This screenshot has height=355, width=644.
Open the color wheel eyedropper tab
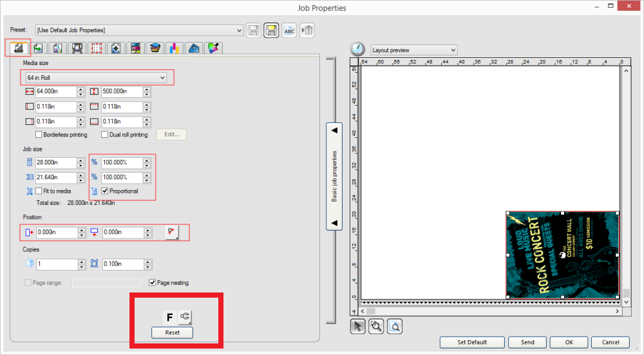pyautogui.click(x=213, y=48)
